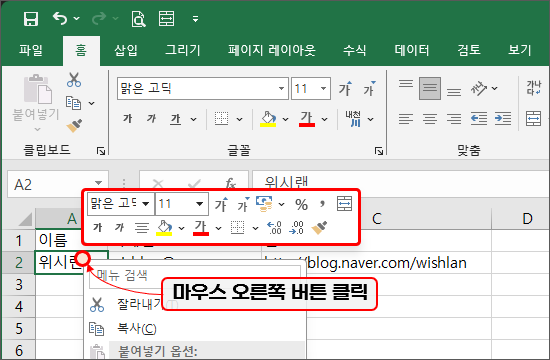Click the name box showing A2

coord(51,184)
